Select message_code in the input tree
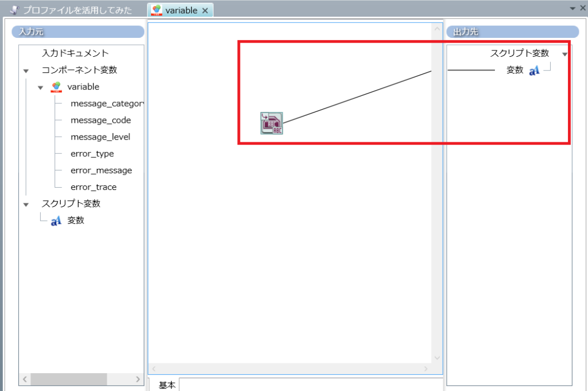The height and width of the screenshot is (391, 588). pos(100,121)
